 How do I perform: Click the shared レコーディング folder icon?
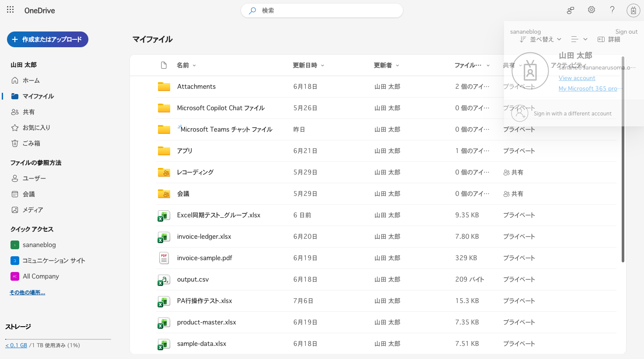pos(164,172)
